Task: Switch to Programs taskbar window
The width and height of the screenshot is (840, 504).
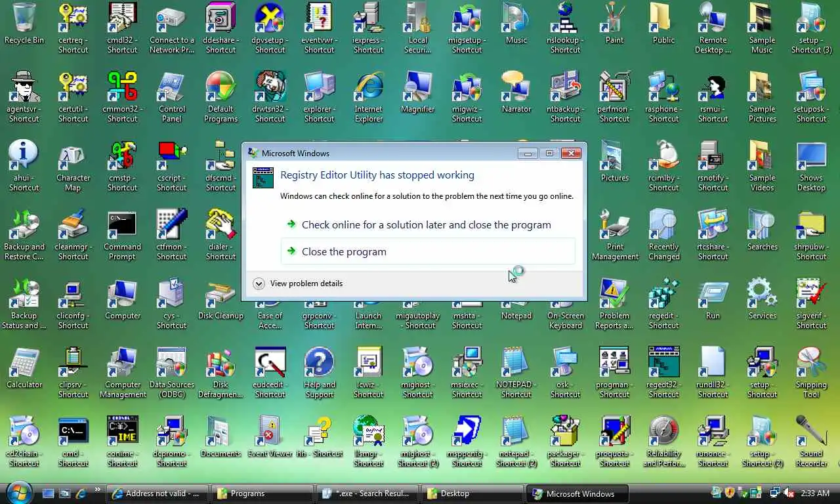Action: pos(262,493)
